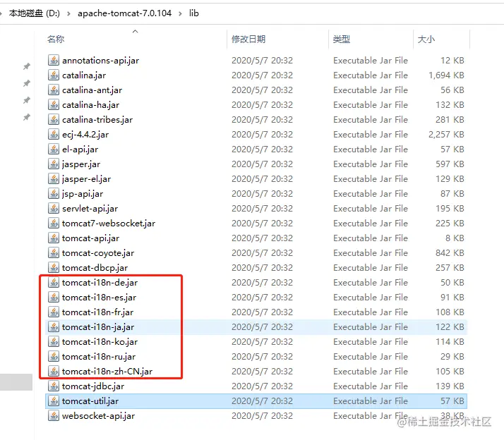Select the file name tomcat-api.jar
Viewport: 504px width, 440px height.
[x=90, y=238]
